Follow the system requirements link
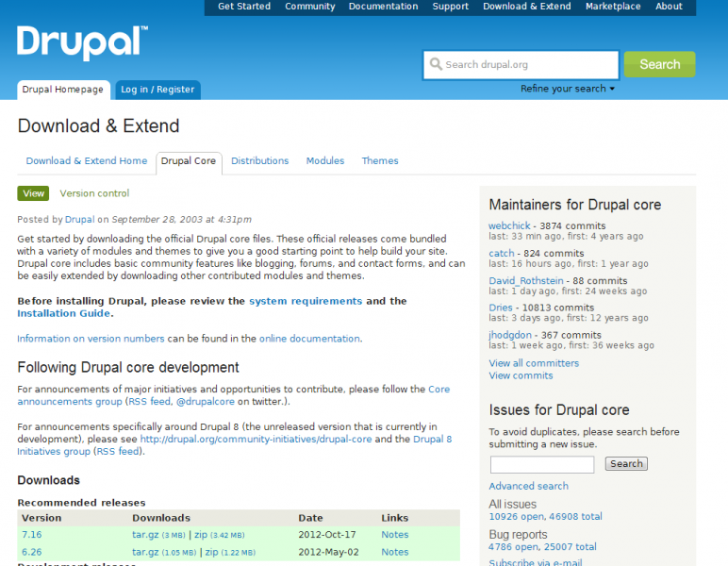The width and height of the screenshot is (728, 566). click(x=306, y=301)
